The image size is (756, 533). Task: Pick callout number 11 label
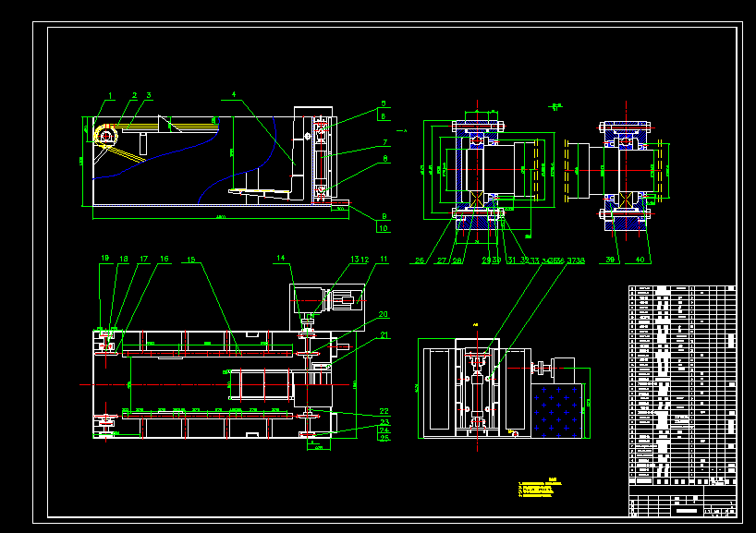384,259
